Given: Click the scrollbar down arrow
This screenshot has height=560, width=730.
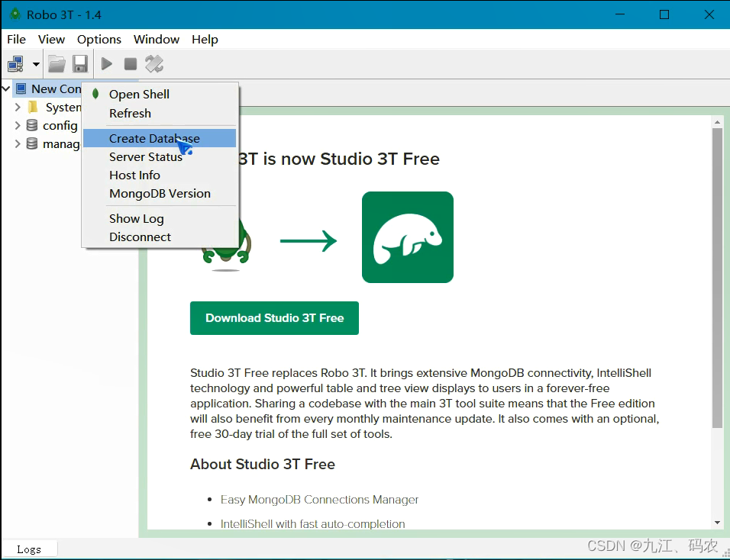Looking at the screenshot, I should [718, 523].
